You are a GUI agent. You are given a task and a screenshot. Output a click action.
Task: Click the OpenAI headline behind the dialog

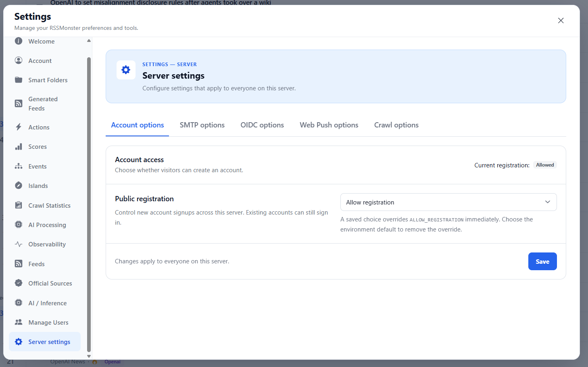(161, 3)
